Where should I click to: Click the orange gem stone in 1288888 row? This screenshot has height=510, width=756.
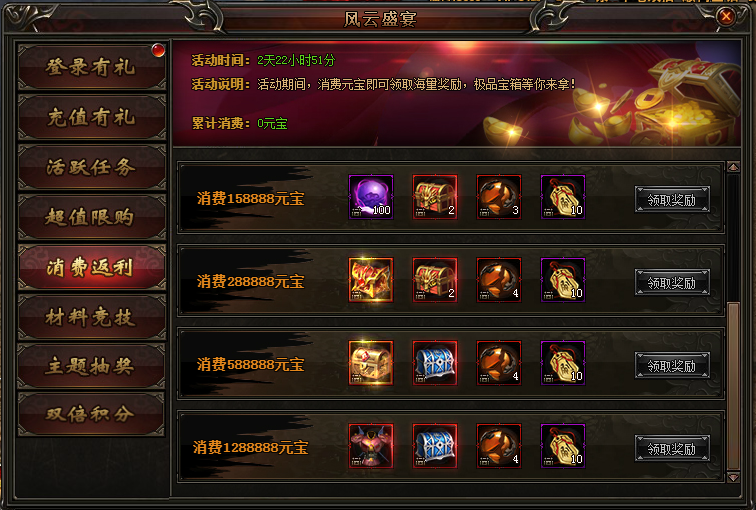[499, 446]
